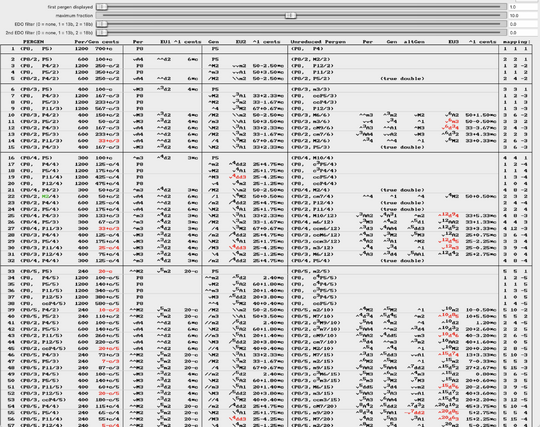
Task: Click the PERGEN column header
Action: [x=33, y=42]
